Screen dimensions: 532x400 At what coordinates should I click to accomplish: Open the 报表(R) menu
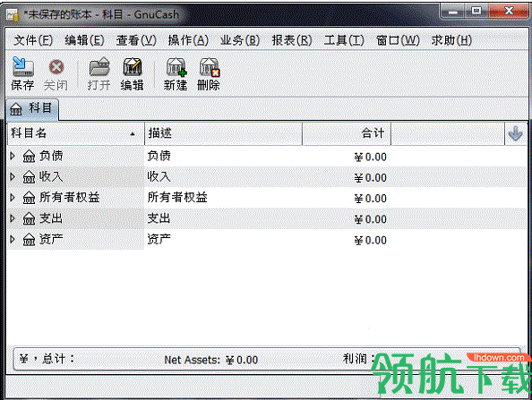point(292,40)
